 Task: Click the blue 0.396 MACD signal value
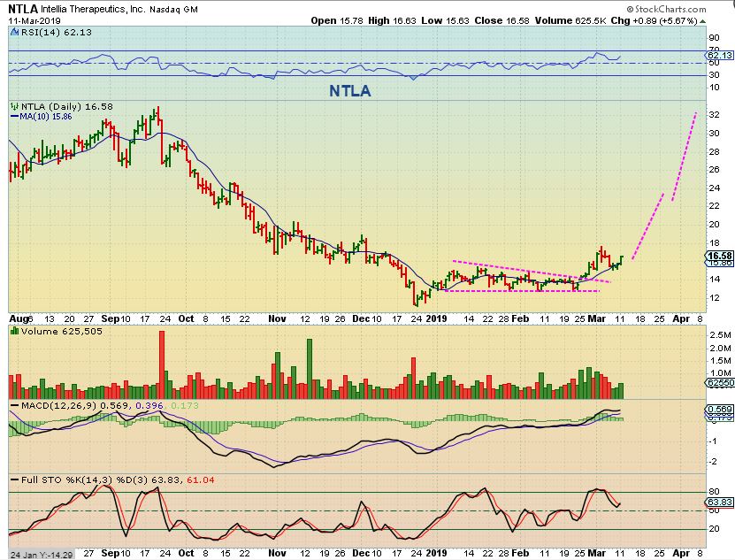(x=149, y=406)
